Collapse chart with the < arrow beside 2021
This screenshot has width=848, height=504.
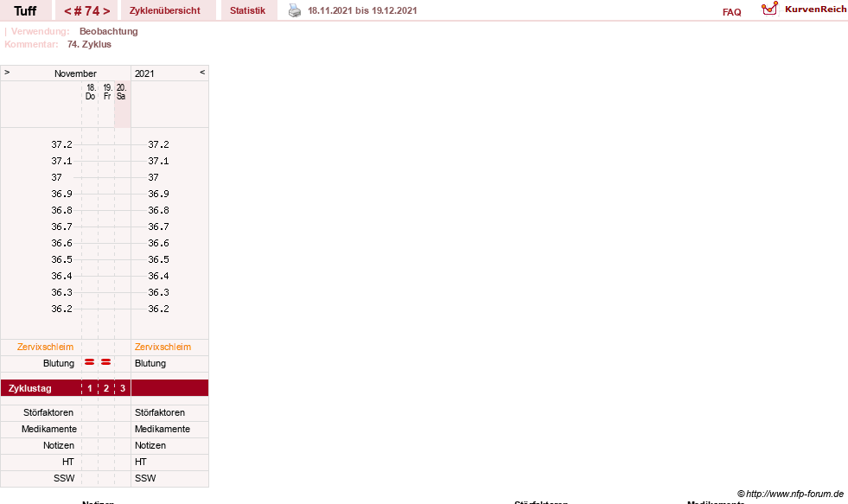[202, 72]
